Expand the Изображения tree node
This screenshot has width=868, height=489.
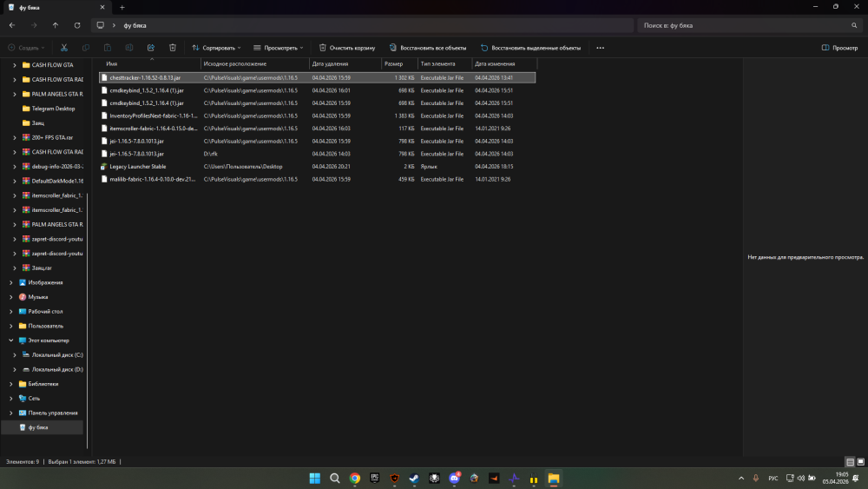pos(11,282)
